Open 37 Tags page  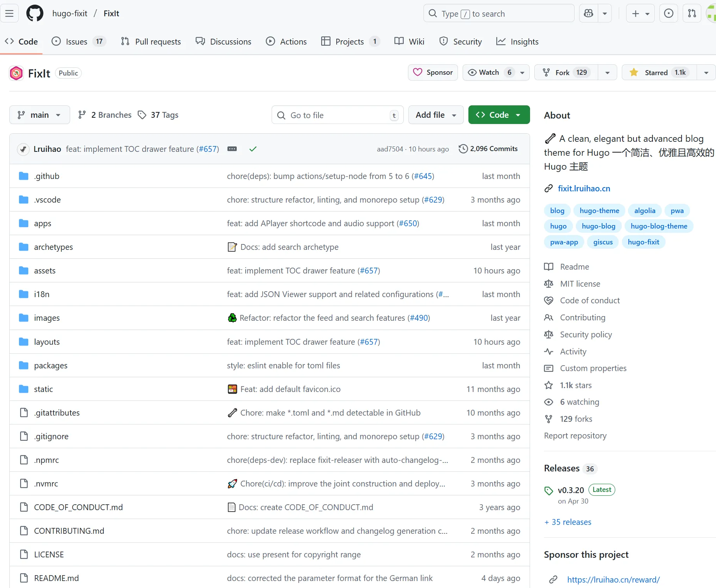pyautogui.click(x=158, y=115)
